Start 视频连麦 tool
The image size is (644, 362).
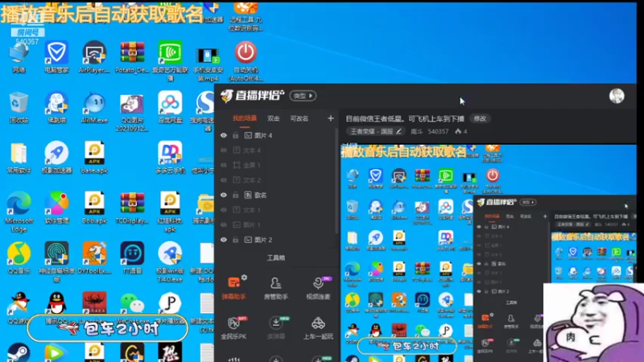pos(318,288)
